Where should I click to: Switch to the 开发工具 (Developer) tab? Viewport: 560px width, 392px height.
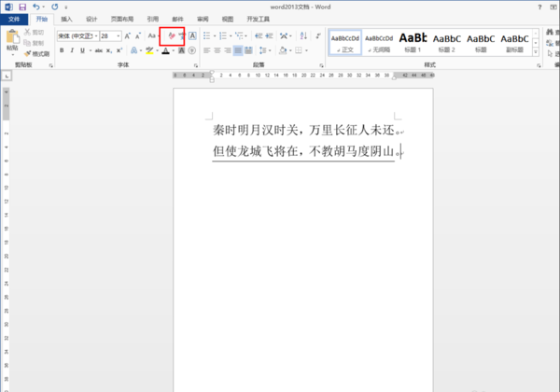tap(258, 19)
